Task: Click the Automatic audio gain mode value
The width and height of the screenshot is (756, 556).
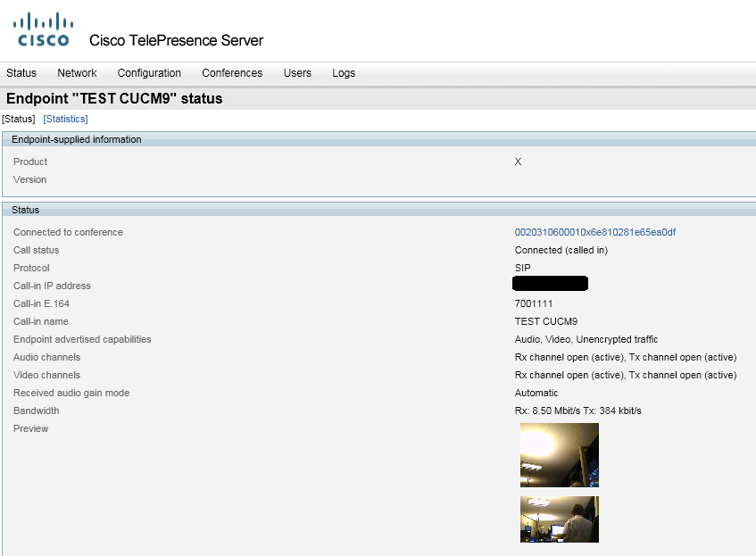Action: pyautogui.click(x=536, y=393)
